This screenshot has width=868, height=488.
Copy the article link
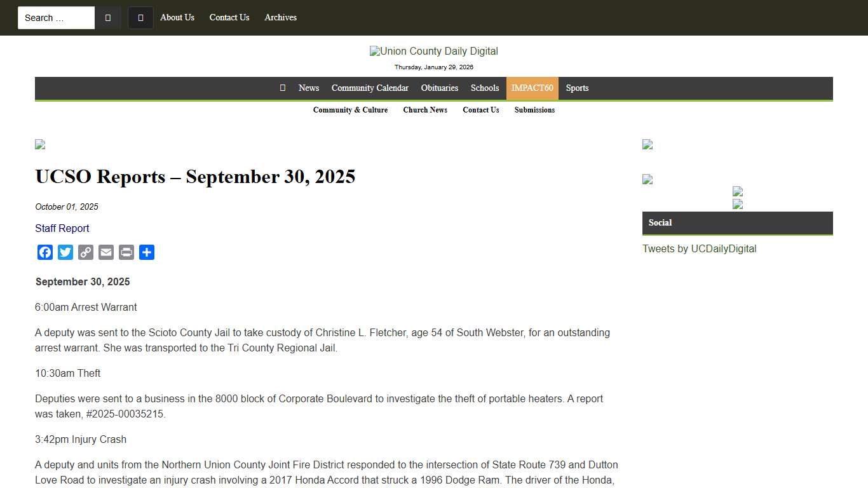coord(85,252)
